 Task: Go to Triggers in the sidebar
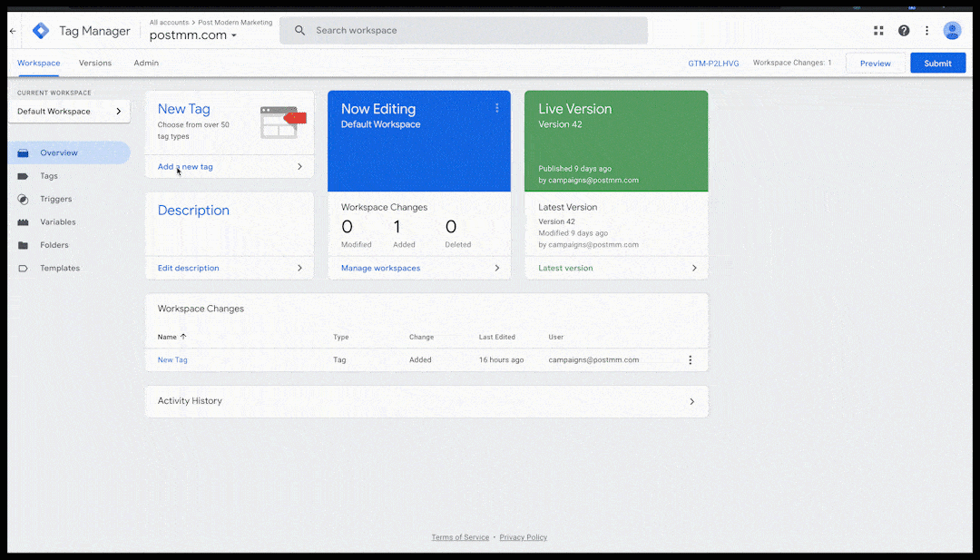pyautogui.click(x=55, y=199)
